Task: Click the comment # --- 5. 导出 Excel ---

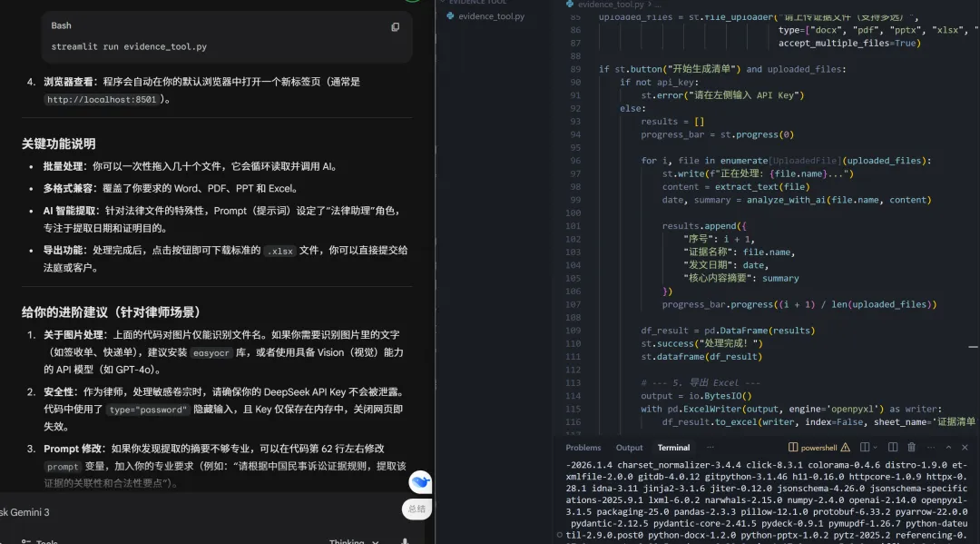Action: pyautogui.click(x=700, y=382)
